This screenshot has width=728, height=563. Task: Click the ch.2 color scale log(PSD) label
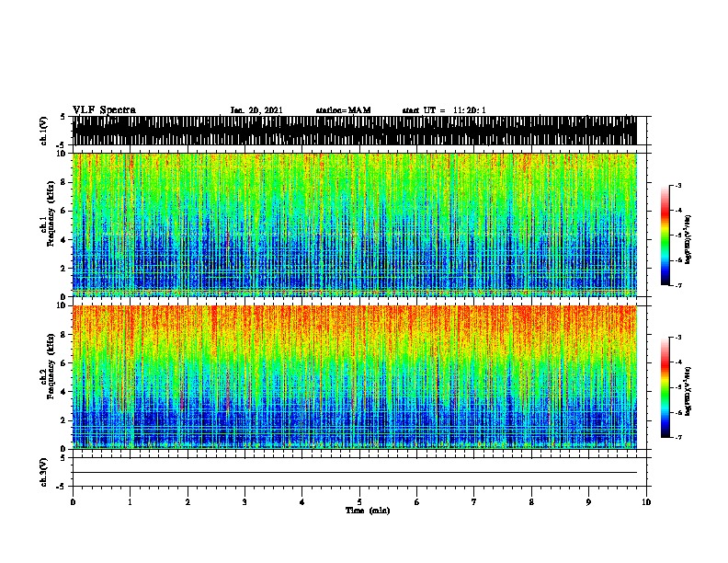point(688,391)
